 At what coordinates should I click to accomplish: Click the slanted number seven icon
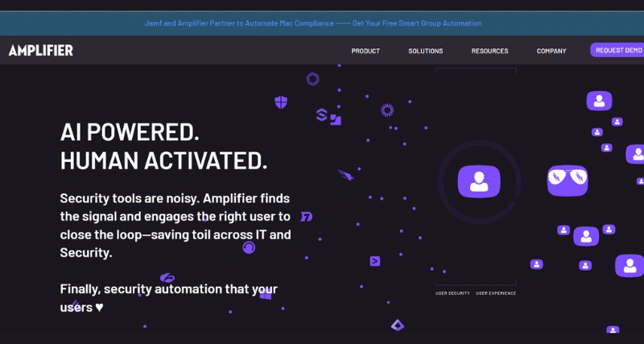click(306, 217)
